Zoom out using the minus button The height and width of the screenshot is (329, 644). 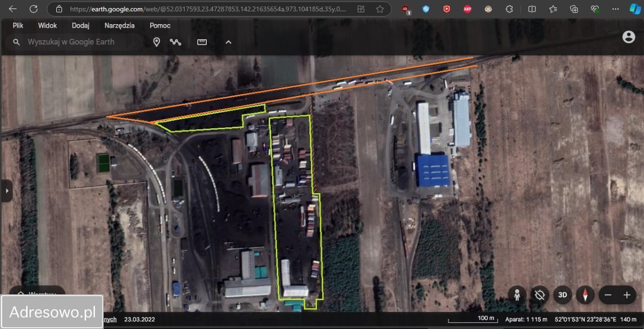coord(608,295)
